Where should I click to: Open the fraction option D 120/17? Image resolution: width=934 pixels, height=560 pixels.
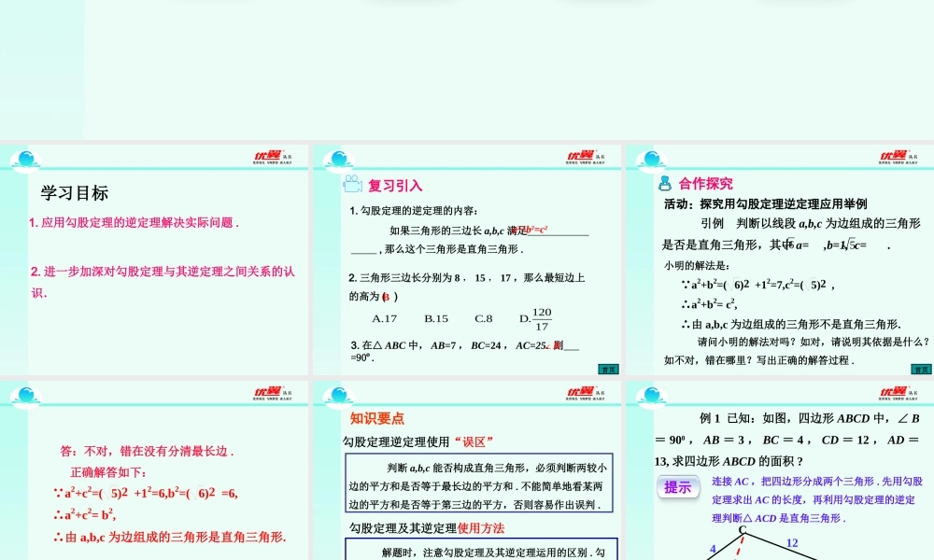click(x=537, y=317)
